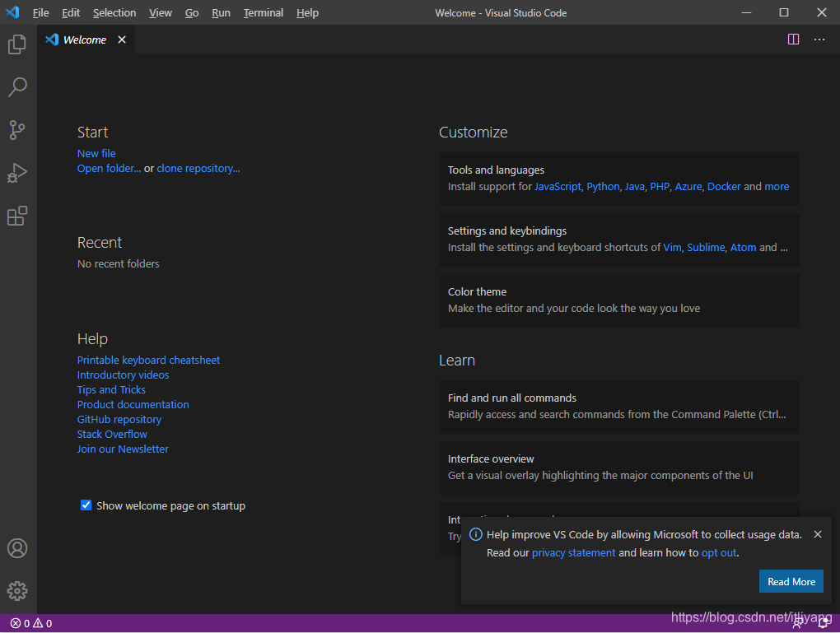Open the Manage gear icon
Image resolution: width=840 pixels, height=633 pixels.
17,591
